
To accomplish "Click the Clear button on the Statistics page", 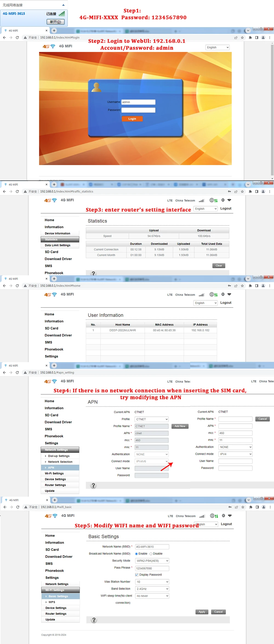I will click(x=219, y=265).
